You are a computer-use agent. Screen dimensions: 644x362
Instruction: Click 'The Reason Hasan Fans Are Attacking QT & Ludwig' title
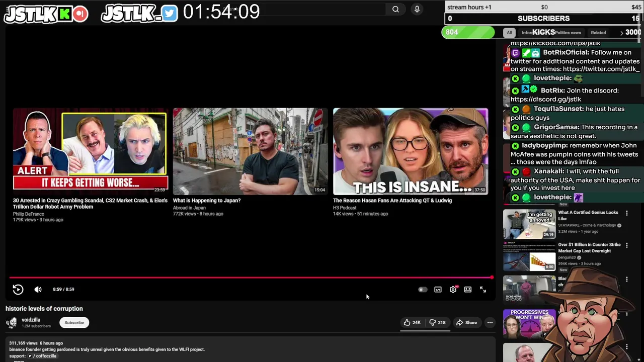click(392, 201)
